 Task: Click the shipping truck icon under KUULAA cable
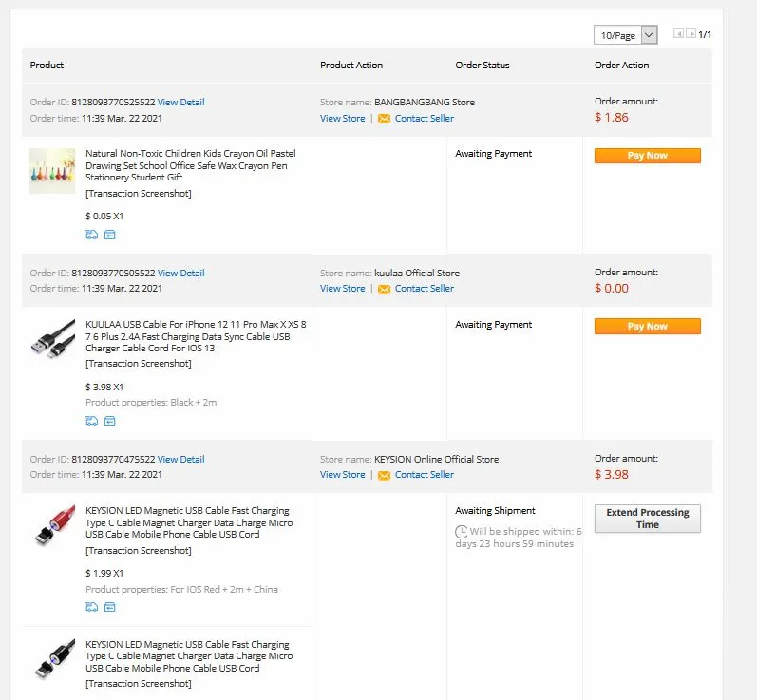(92, 421)
